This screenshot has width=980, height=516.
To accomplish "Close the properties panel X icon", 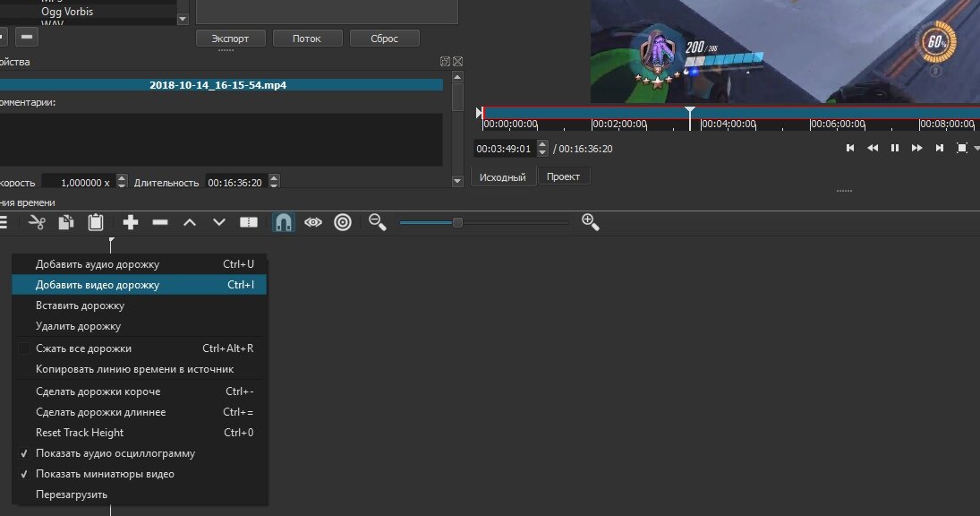I will 457,61.
